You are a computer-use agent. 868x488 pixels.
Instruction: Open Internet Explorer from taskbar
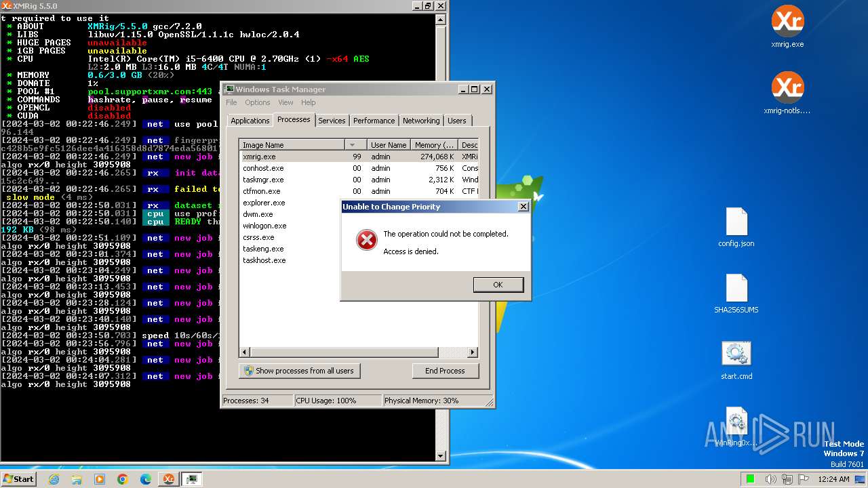click(54, 479)
